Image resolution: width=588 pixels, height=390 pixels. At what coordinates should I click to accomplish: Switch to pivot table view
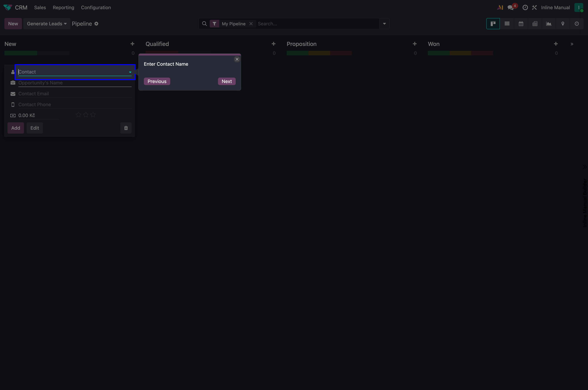535,24
